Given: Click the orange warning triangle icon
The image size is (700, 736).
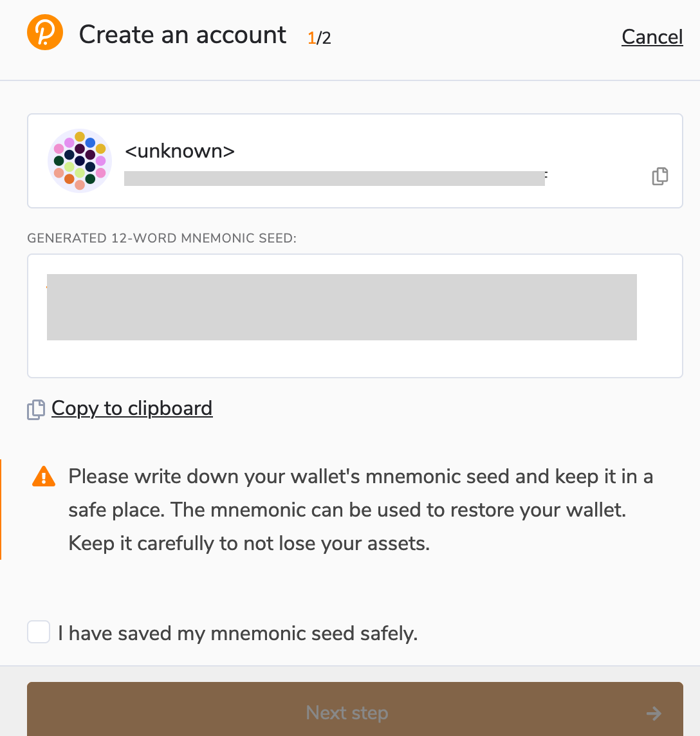Looking at the screenshot, I should pyautogui.click(x=44, y=477).
